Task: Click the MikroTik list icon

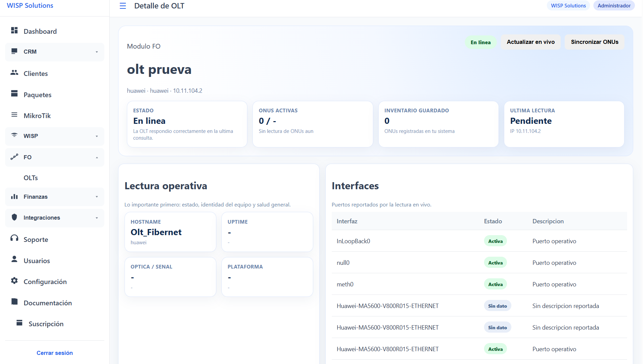Action: (14, 115)
